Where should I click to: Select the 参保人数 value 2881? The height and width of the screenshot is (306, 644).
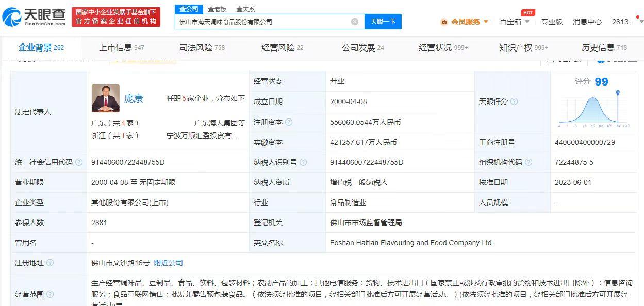tap(99, 223)
